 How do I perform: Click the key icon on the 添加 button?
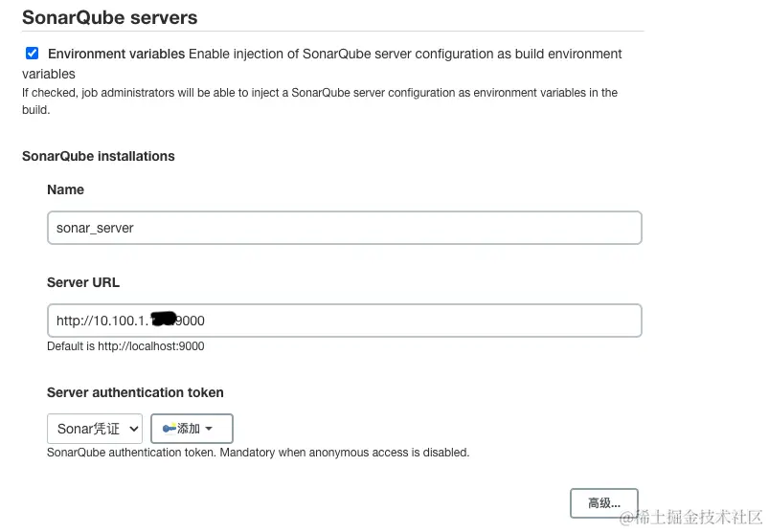pos(170,429)
